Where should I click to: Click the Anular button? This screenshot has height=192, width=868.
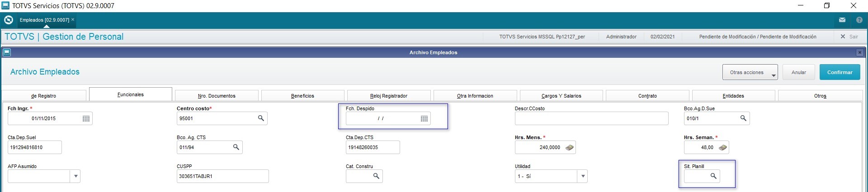(x=799, y=72)
